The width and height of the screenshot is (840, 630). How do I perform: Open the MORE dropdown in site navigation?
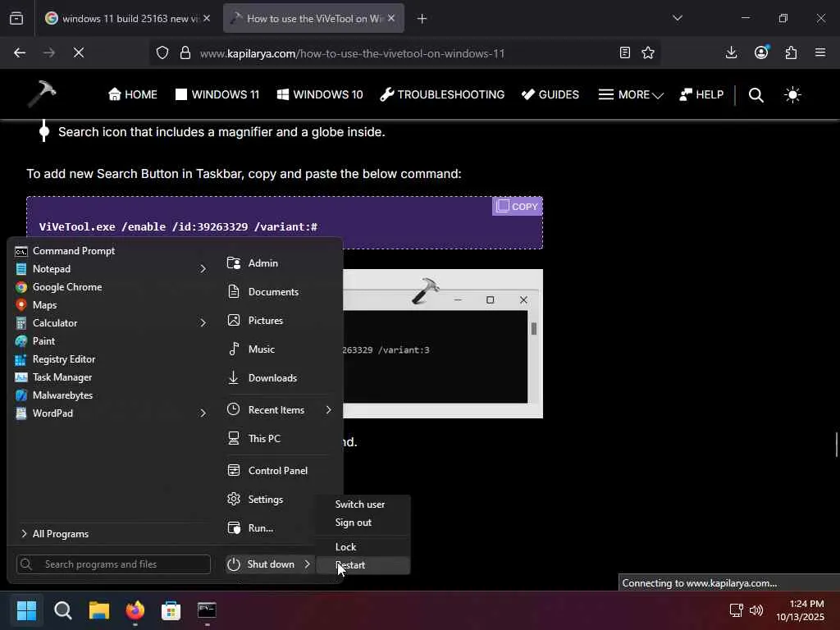[631, 95]
